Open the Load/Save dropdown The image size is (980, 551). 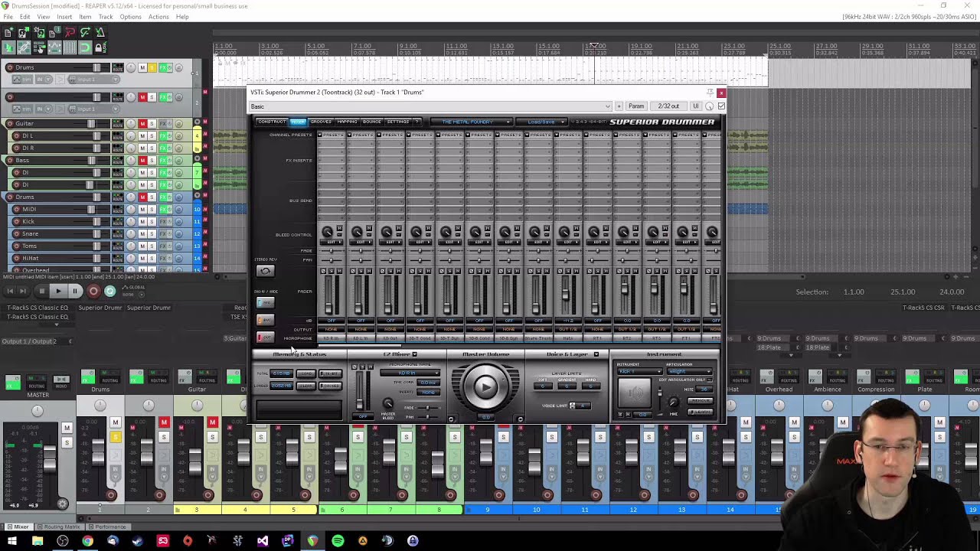click(541, 122)
